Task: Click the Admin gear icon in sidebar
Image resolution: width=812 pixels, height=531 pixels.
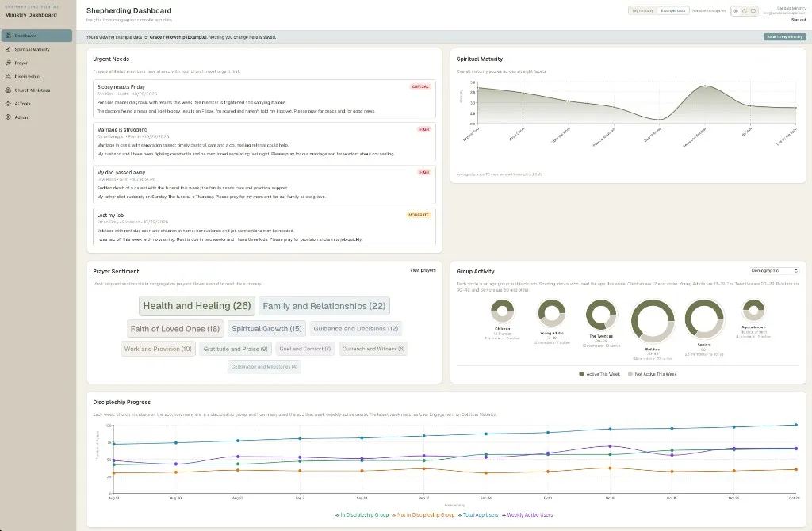Action: click(x=8, y=117)
